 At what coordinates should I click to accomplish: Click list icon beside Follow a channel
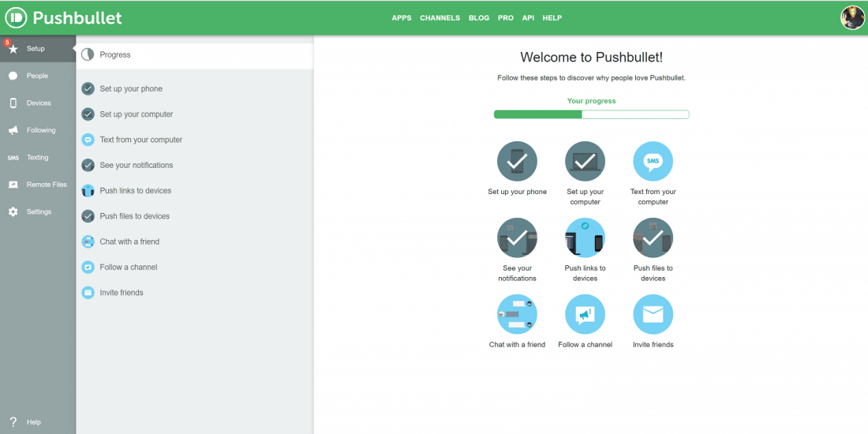click(x=88, y=268)
